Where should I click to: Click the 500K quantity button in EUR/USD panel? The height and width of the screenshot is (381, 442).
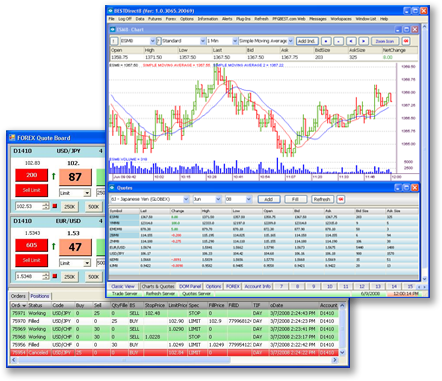pyautogui.click(x=94, y=277)
